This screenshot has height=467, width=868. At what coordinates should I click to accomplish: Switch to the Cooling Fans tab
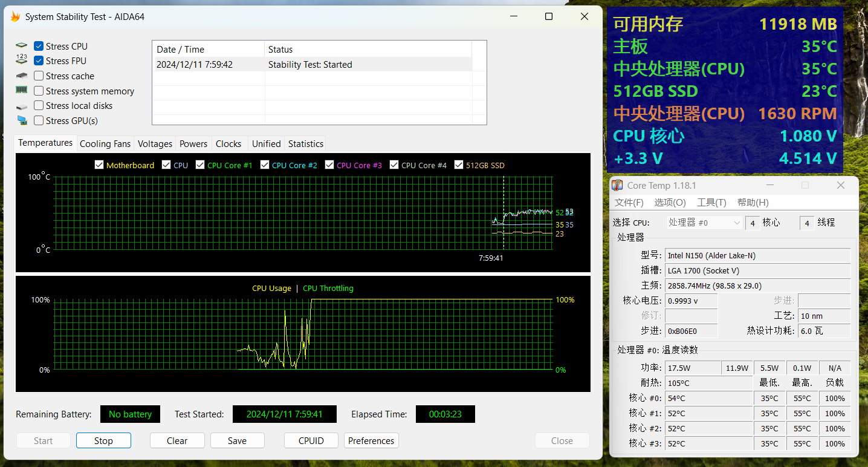pos(105,144)
